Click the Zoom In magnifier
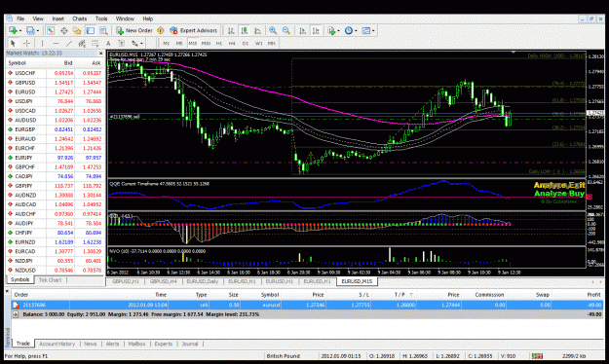 (x=273, y=30)
